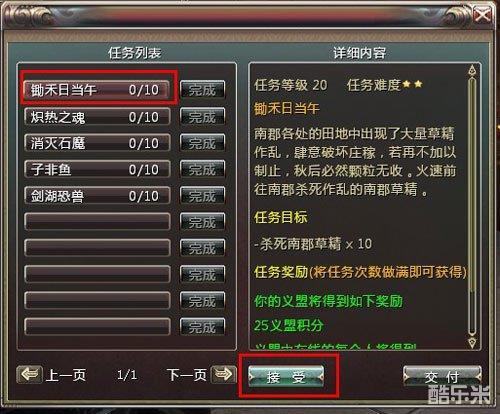Select the 炽热之魂 quest
The width and height of the screenshot is (500, 414).
click(x=97, y=117)
